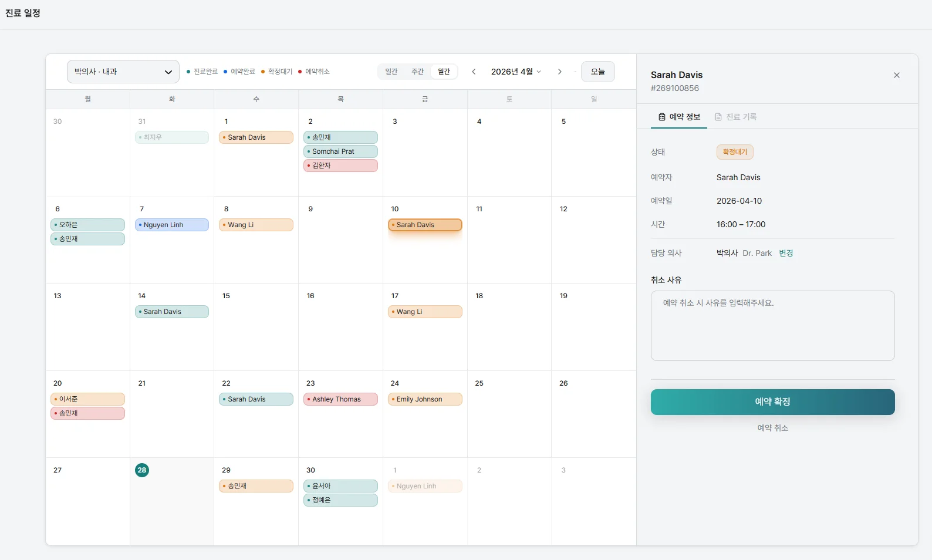
Task: Open Sarah Davis appointment on April 14
Action: 172,312
